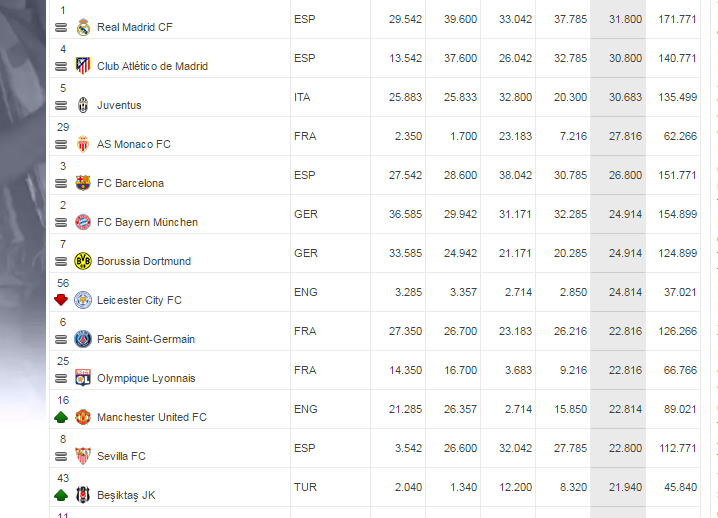Click the Leicester City crest icon
718x518 pixels.
[83, 300]
